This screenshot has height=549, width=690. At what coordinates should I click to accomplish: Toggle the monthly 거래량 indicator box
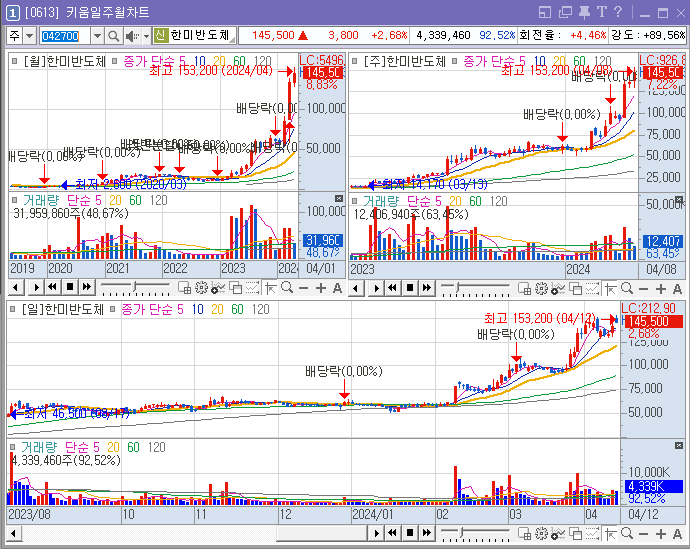(15, 200)
